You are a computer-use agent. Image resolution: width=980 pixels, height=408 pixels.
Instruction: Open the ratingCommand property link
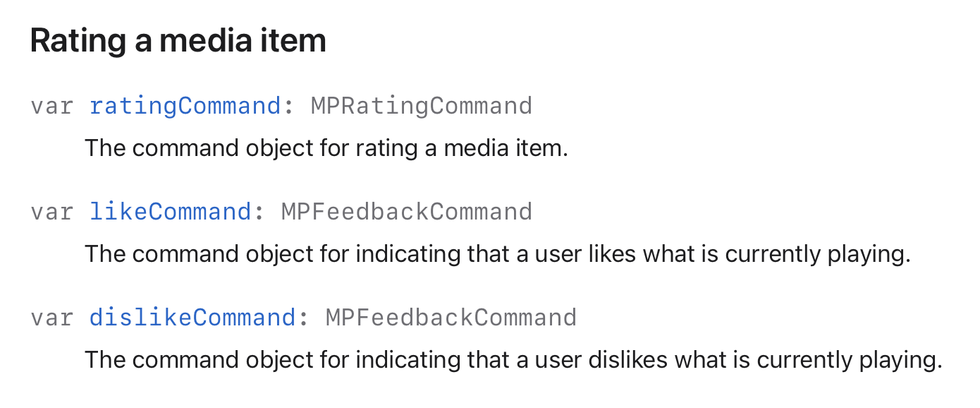(185, 106)
